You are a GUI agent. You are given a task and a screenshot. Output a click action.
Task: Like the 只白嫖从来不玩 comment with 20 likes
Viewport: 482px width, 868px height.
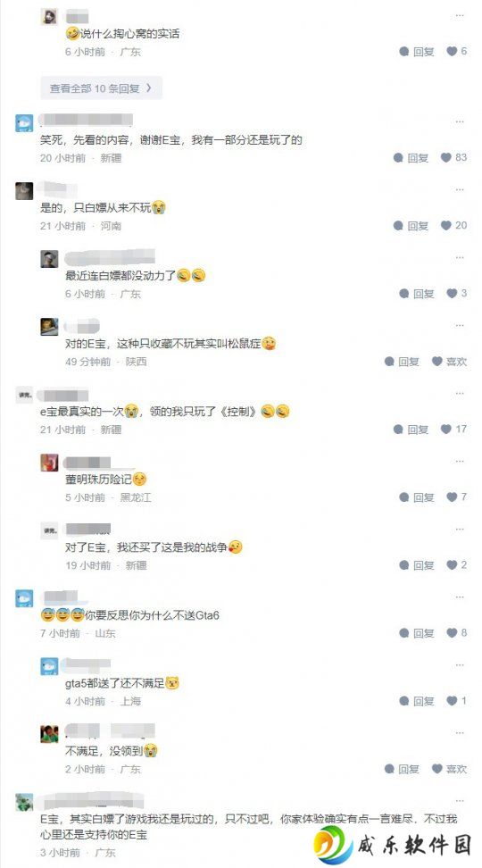(x=453, y=226)
